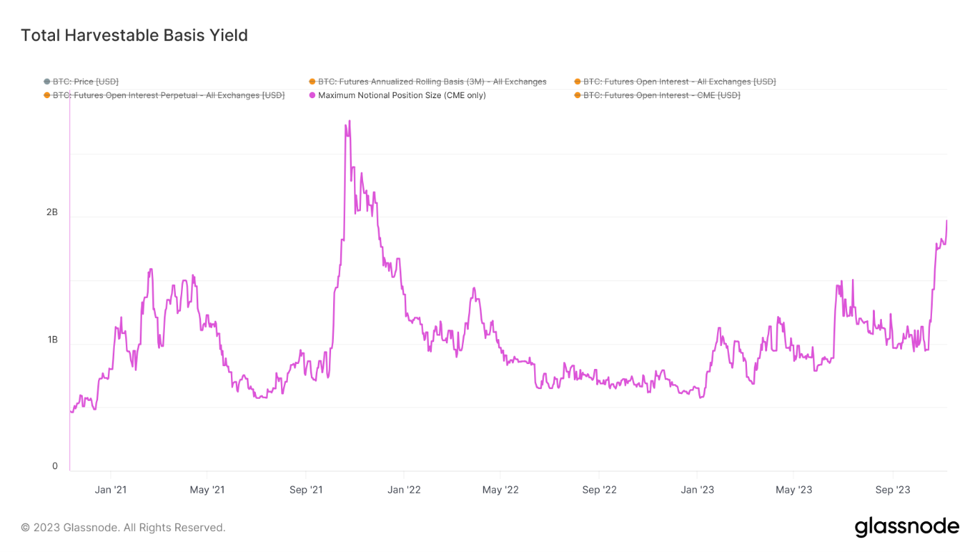
Task: Click the magenta Maximum Notional Position Size dot
Action: click(312, 95)
